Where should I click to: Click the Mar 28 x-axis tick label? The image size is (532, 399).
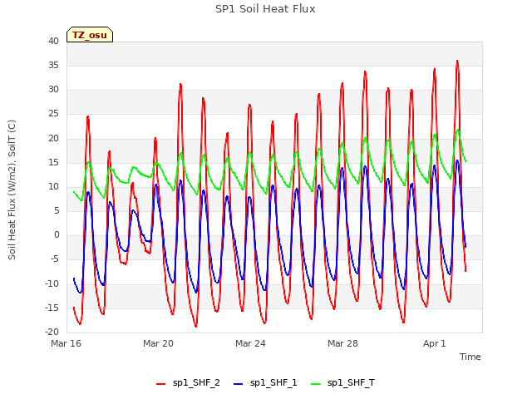342,343
